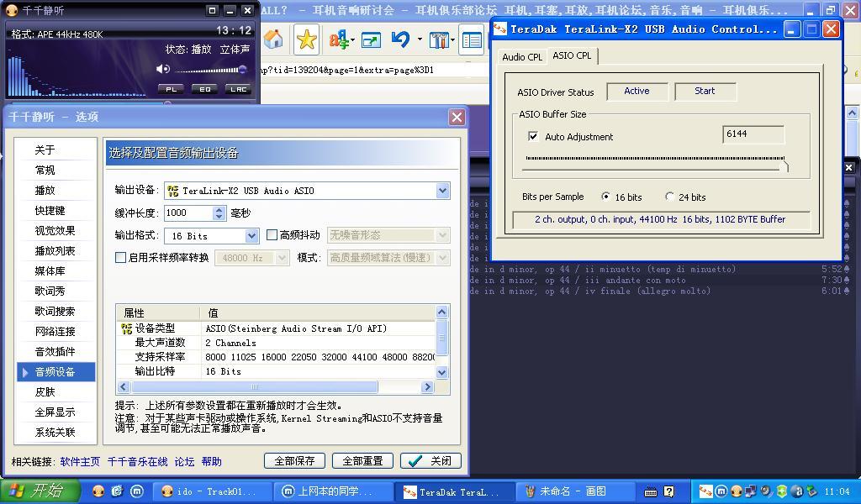Click the 全部重置 reset all button
This screenshot has width=861, height=504.
(362, 460)
